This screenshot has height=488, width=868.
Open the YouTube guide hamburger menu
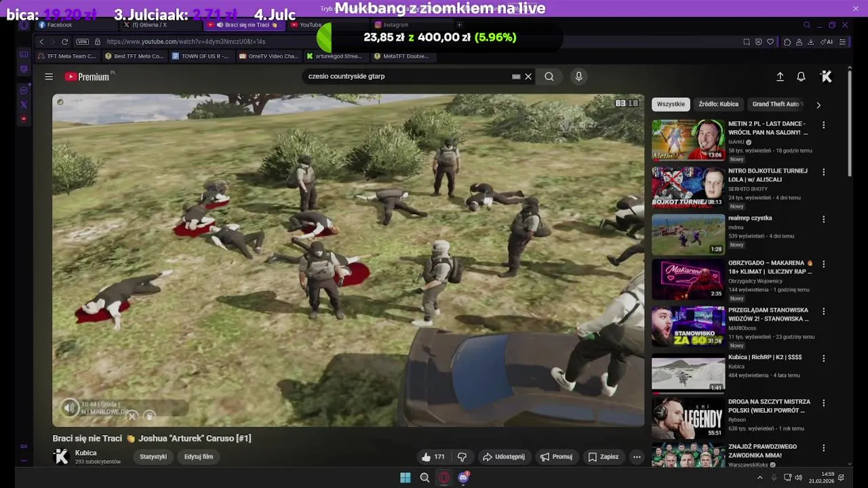pos(49,77)
